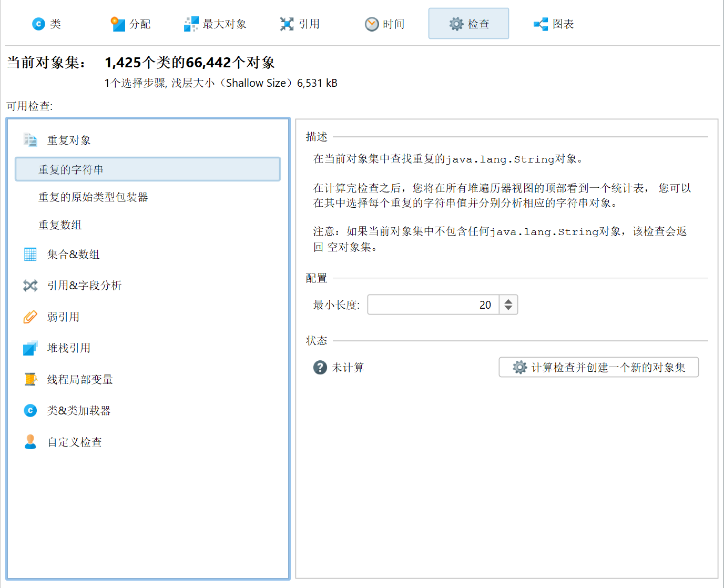The image size is (724, 588).
Task: Switch to the 时间 tab
Action: (x=384, y=24)
